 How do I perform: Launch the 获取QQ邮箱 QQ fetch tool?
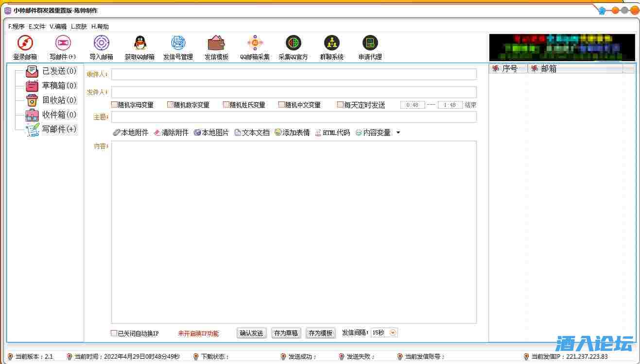pyautogui.click(x=139, y=47)
